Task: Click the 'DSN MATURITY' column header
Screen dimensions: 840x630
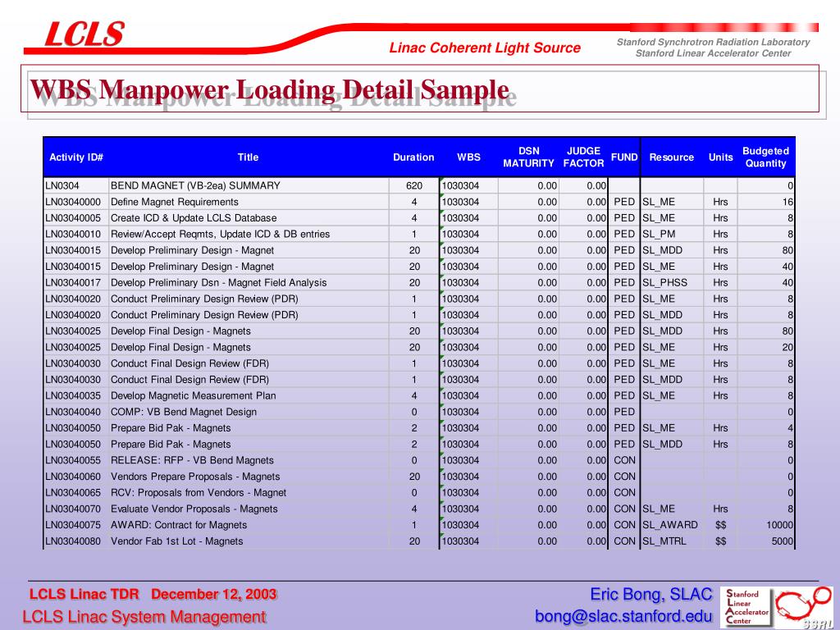Action: click(x=528, y=157)
